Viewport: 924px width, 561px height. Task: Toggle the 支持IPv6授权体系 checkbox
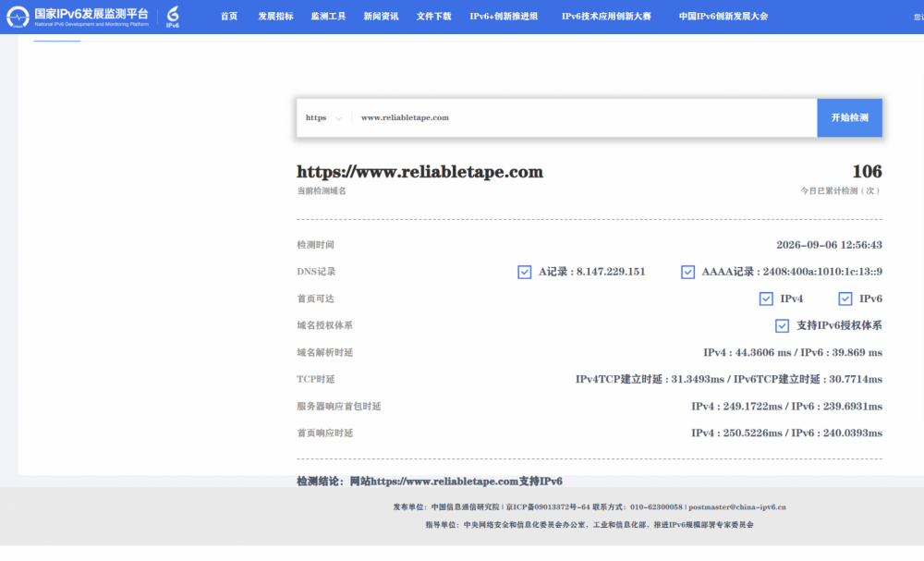(x=782, y=326)
